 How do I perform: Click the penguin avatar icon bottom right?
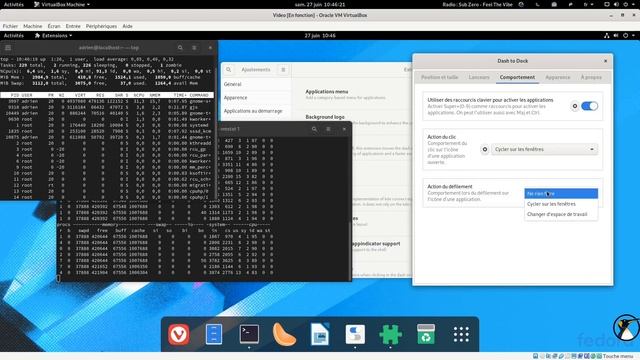click(626, 328)
